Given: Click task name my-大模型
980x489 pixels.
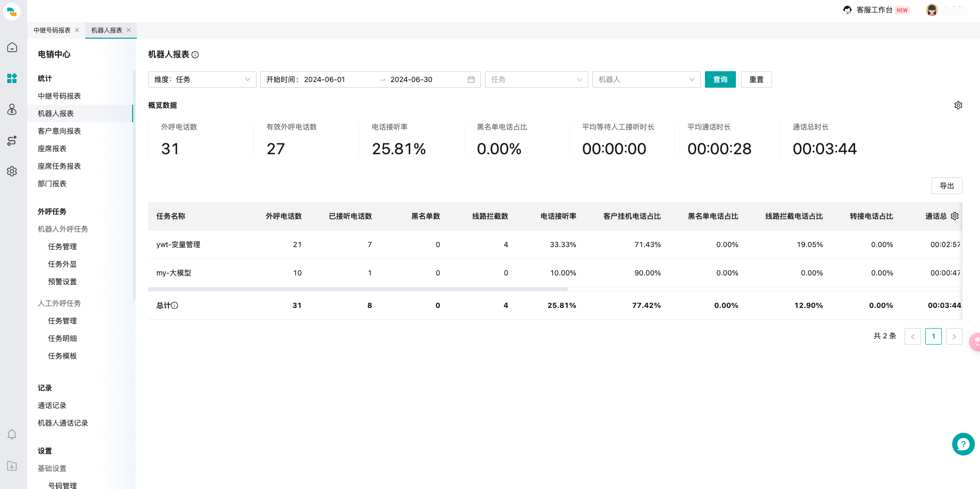Looking at the screenshot, I should [x=174, y=273].
